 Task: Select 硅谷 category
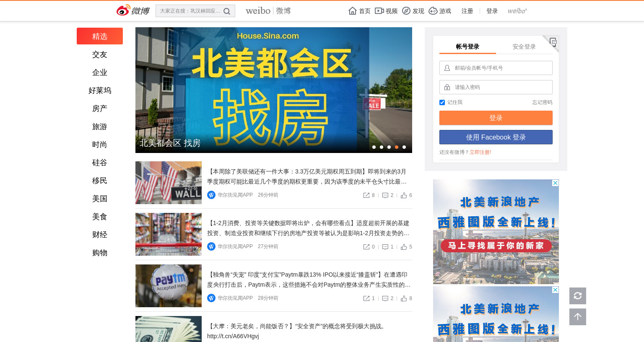coord(100,163)
